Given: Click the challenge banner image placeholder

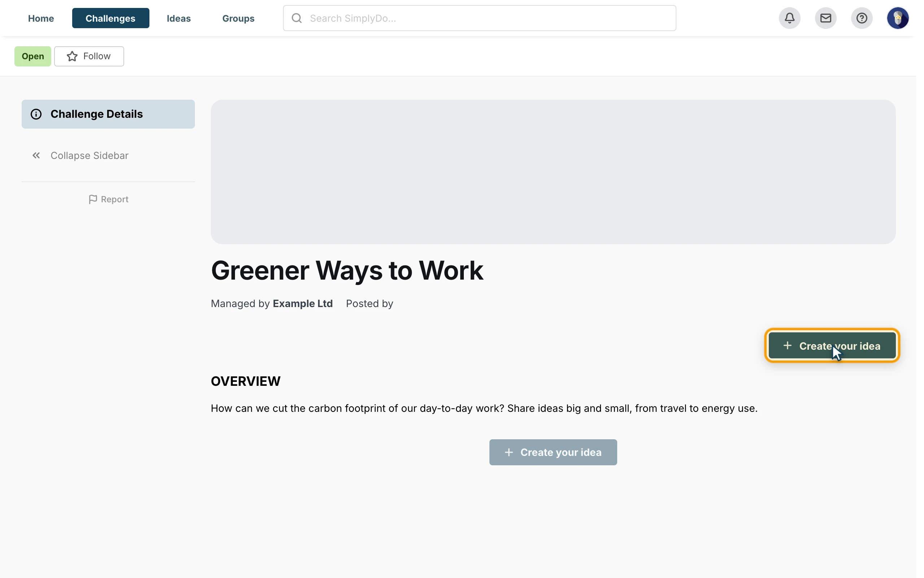Looking at the screenshot, I should tap(553, 172).
